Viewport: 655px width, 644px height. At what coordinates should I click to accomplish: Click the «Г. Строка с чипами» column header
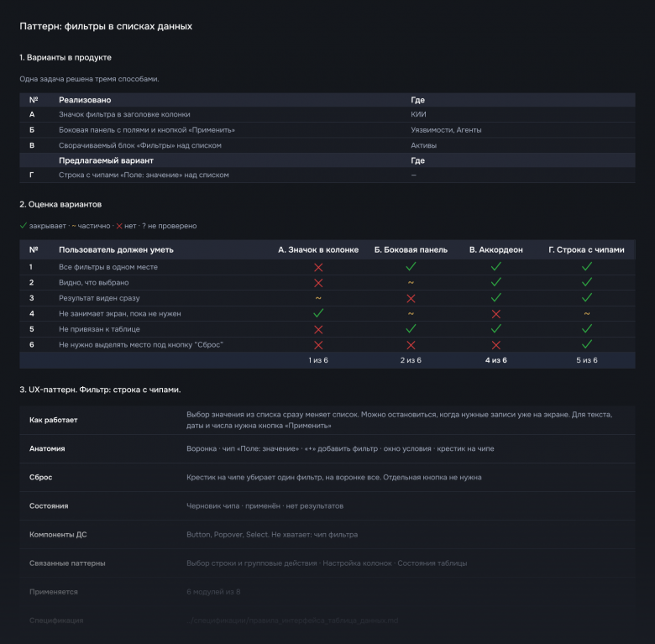[586, 249]
